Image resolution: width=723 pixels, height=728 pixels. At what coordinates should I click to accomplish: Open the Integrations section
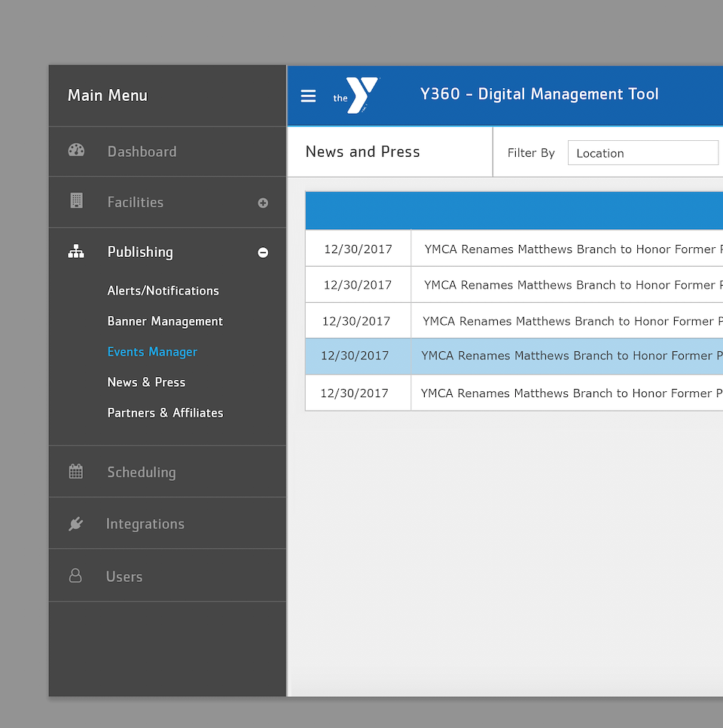pyautogui.click(x=167, y=523)
